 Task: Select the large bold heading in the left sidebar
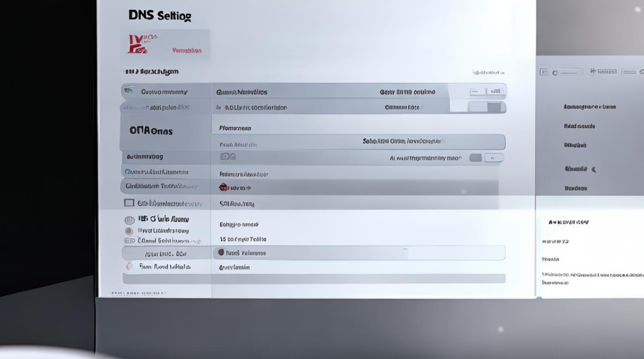[x=151, y=131]
